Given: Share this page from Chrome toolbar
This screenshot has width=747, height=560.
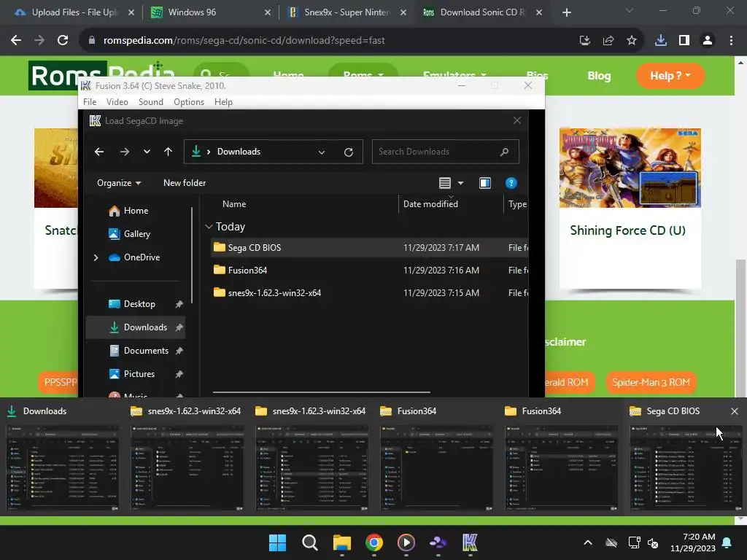Looking at the screenshot, I should pos(608,41).
